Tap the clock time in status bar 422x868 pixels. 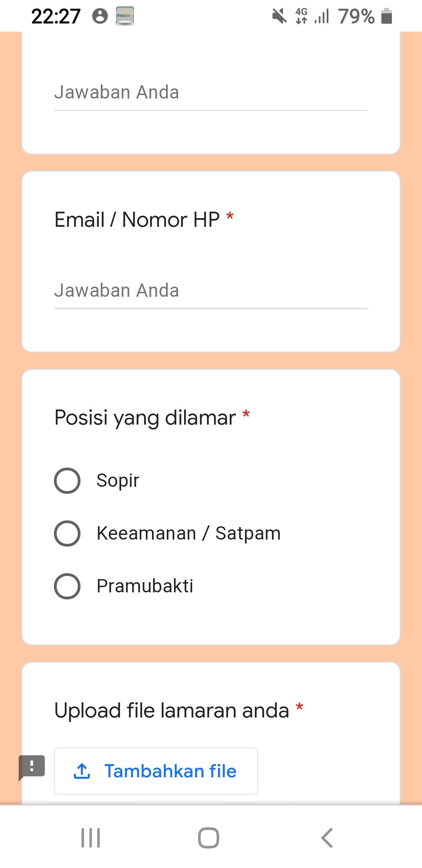(56, 16)
